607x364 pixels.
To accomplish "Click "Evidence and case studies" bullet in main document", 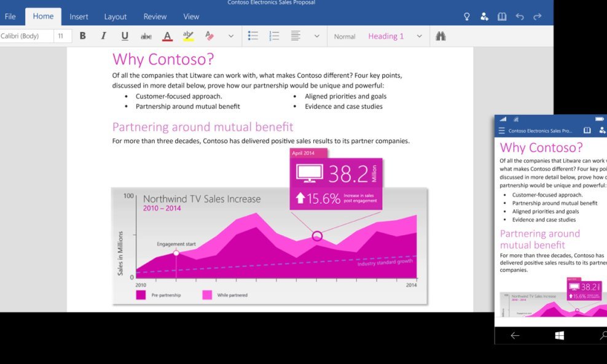I will click(x=344, y=106).
